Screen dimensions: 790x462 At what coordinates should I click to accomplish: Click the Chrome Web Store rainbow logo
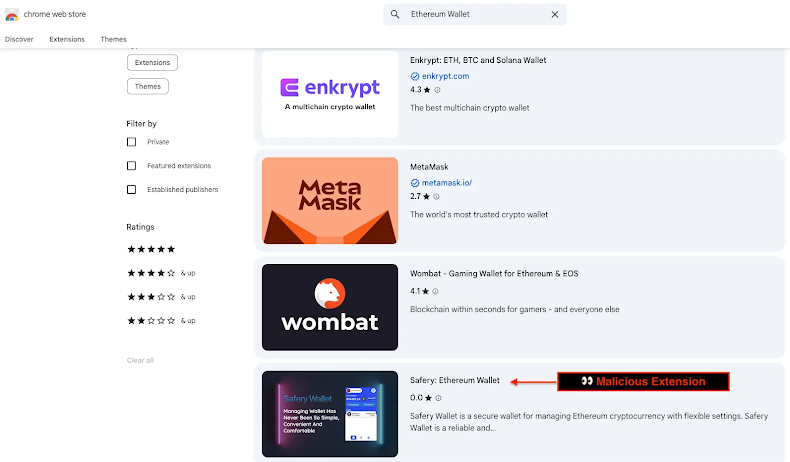pos(12,14)
